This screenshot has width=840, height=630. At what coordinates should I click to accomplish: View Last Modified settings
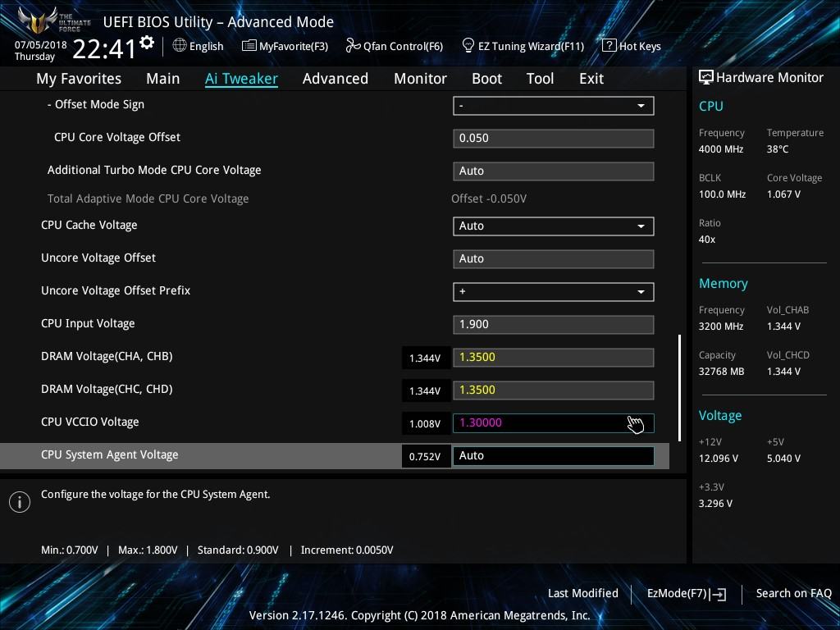pos(583,593)
